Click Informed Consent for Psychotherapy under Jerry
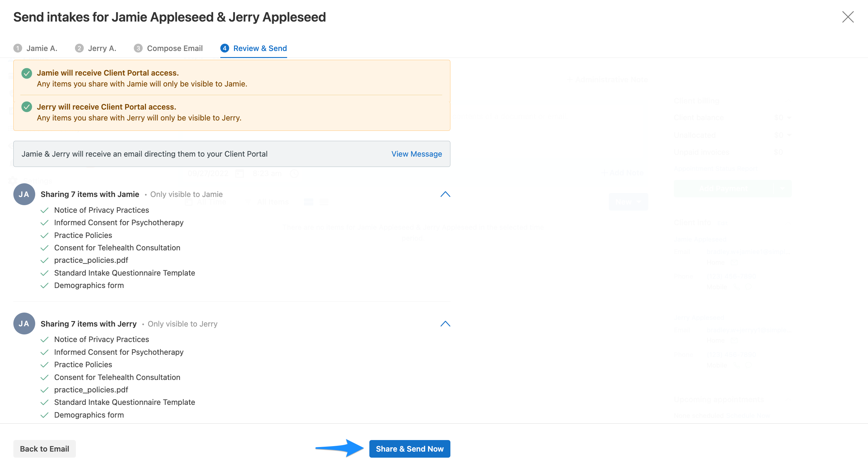This screenshot has width=868, height=471. click(x=119, y=352)
